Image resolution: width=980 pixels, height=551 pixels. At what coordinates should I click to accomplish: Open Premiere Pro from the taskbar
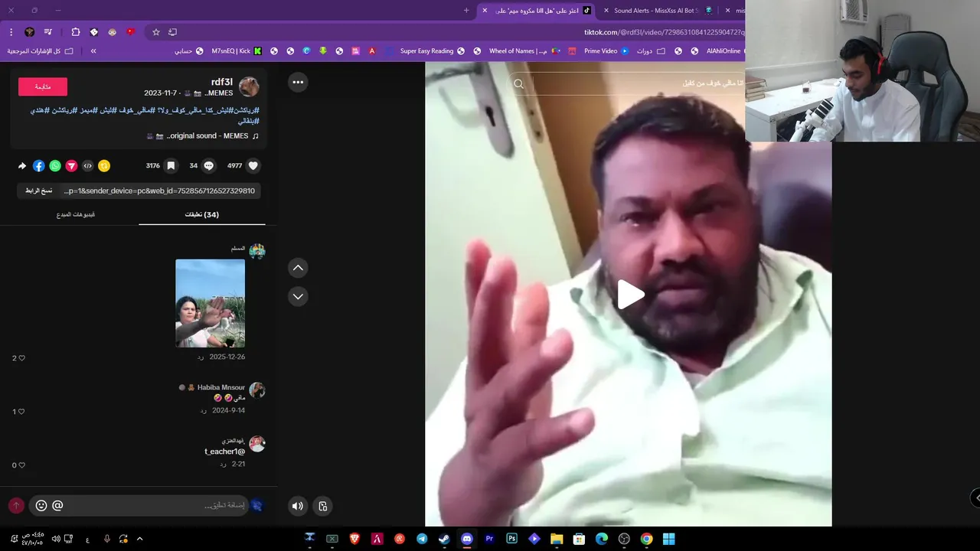pos(489,539)
